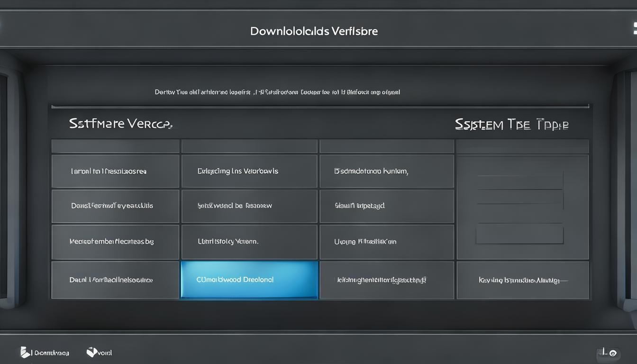The width and height of the screenshot is (637, 364).
Task: Select the "bntd weacl be Rsaoaw" tile
Action: pos(249,206)
